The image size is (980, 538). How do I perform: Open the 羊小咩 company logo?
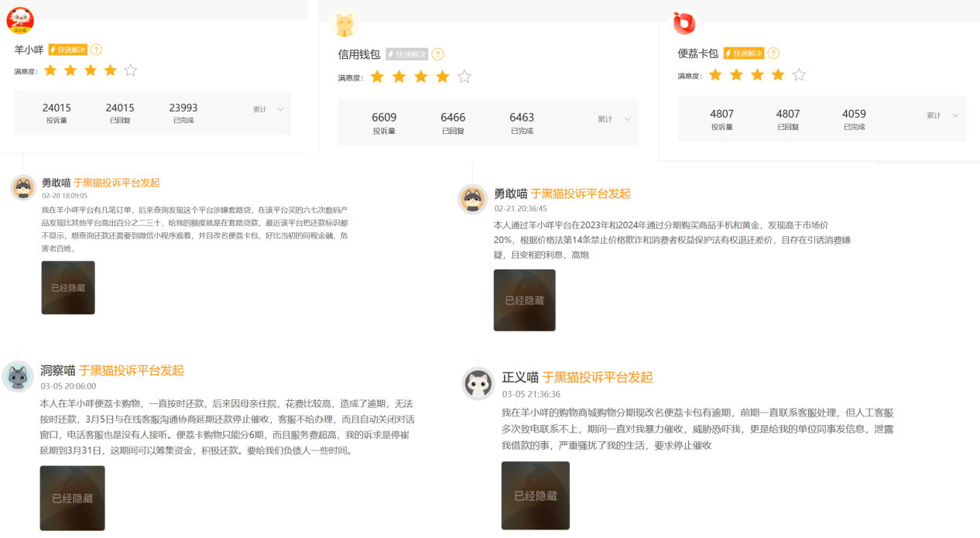(x=20, y=21)
